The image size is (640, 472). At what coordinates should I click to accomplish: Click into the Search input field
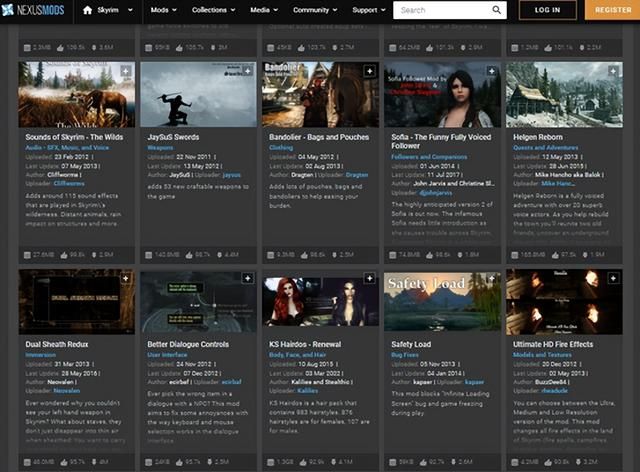pos(440,10)
